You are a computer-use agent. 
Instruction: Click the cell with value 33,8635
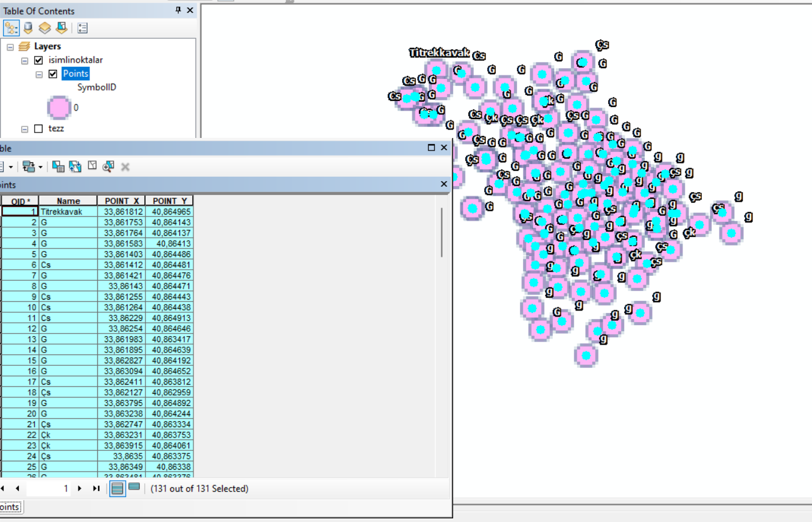(122, 456)
